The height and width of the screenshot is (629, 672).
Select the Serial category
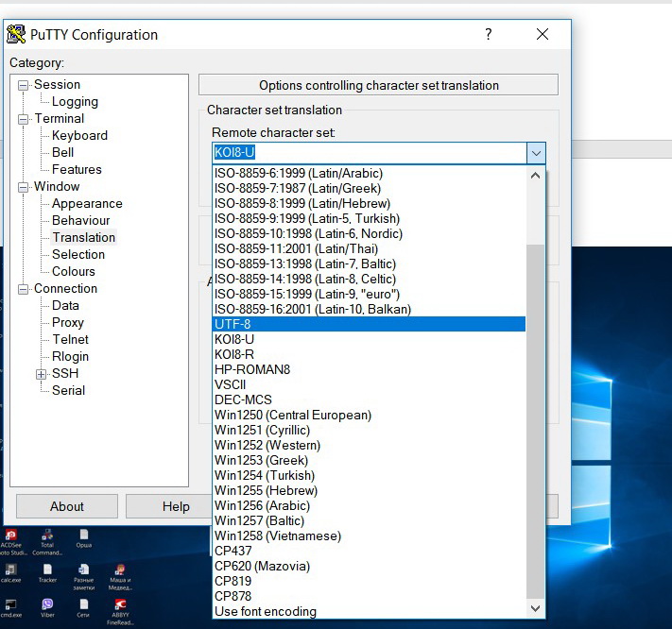[69, 390]
